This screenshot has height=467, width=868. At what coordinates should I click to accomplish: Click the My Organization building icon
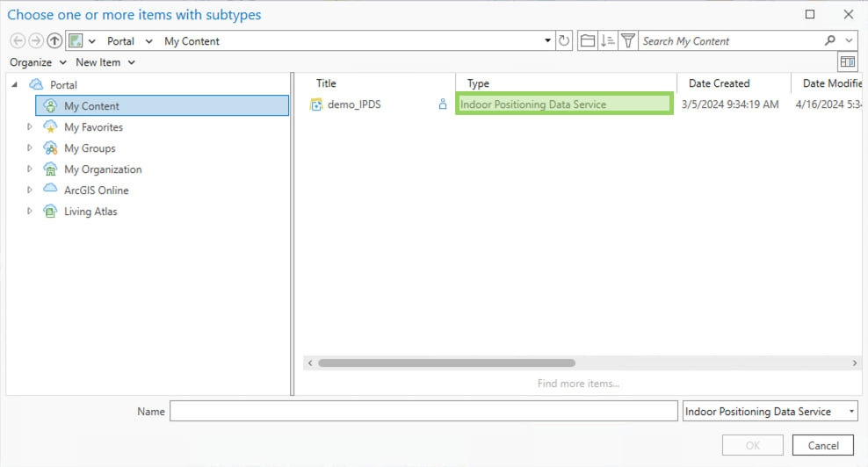tap(50, 169)
